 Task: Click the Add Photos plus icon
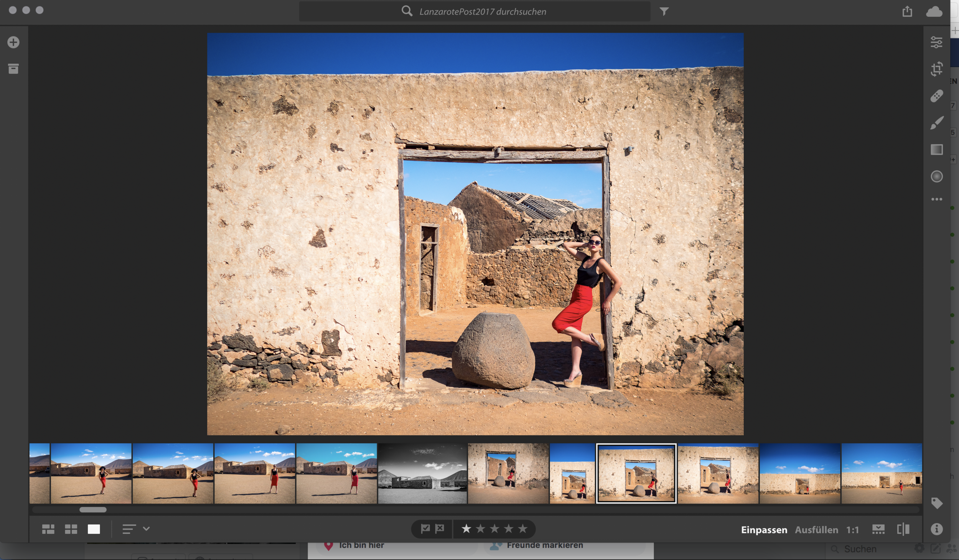coord(13,42)
